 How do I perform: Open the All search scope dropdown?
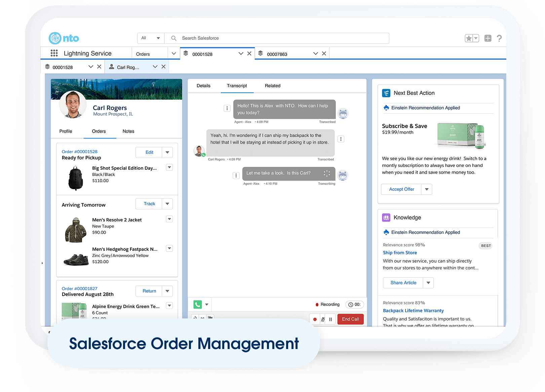click(151, 38)
